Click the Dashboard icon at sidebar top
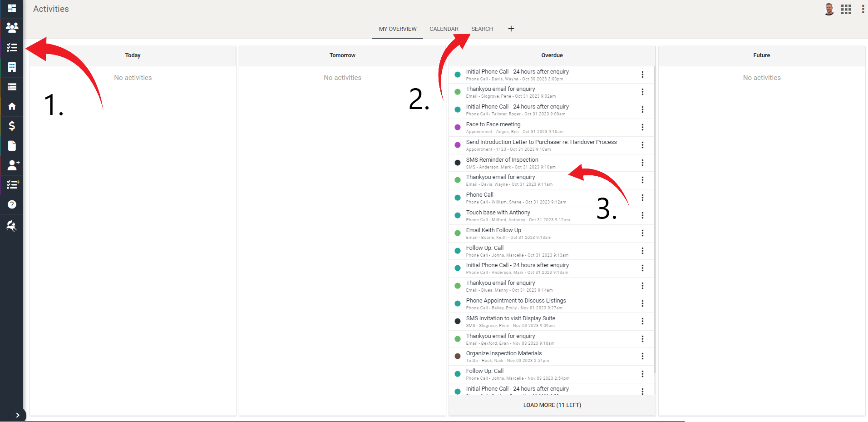The height and width of the screenshot is (422, 868). (12, 8)
